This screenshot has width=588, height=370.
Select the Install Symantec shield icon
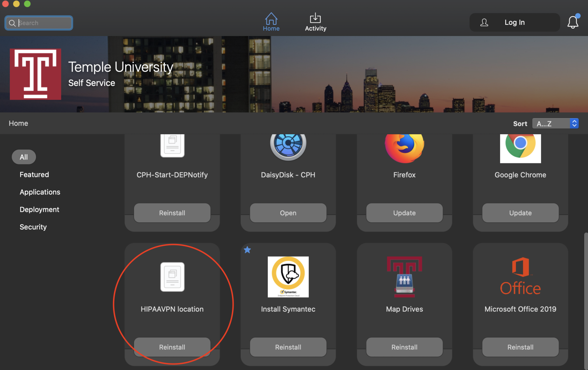[x=288, y=277]
